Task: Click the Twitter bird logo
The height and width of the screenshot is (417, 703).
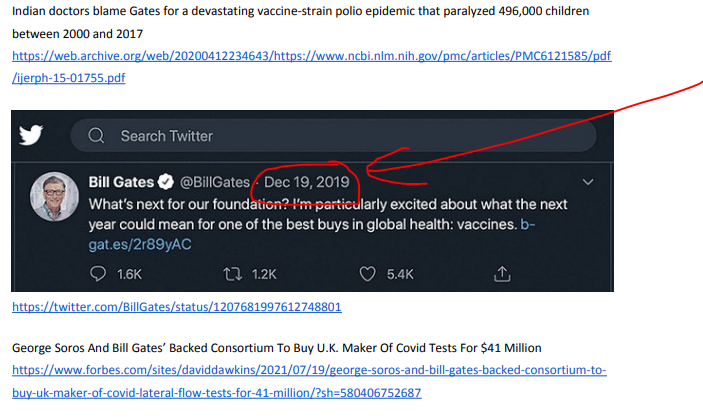Action: click(31, 135)
